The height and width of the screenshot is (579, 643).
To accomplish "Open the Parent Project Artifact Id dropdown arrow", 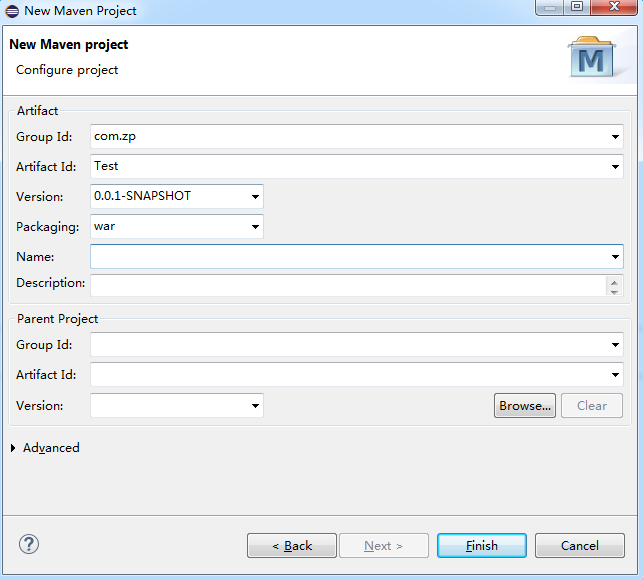I will [615, 375].
